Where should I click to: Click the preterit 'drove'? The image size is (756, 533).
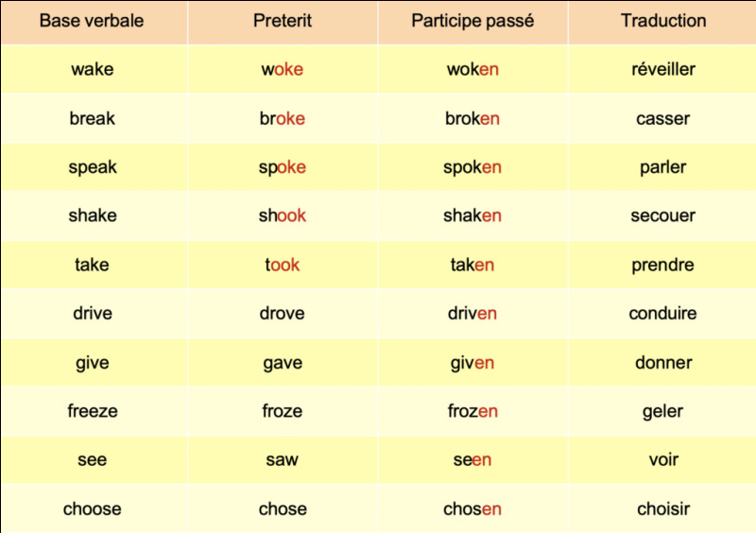tap(283, 314)
